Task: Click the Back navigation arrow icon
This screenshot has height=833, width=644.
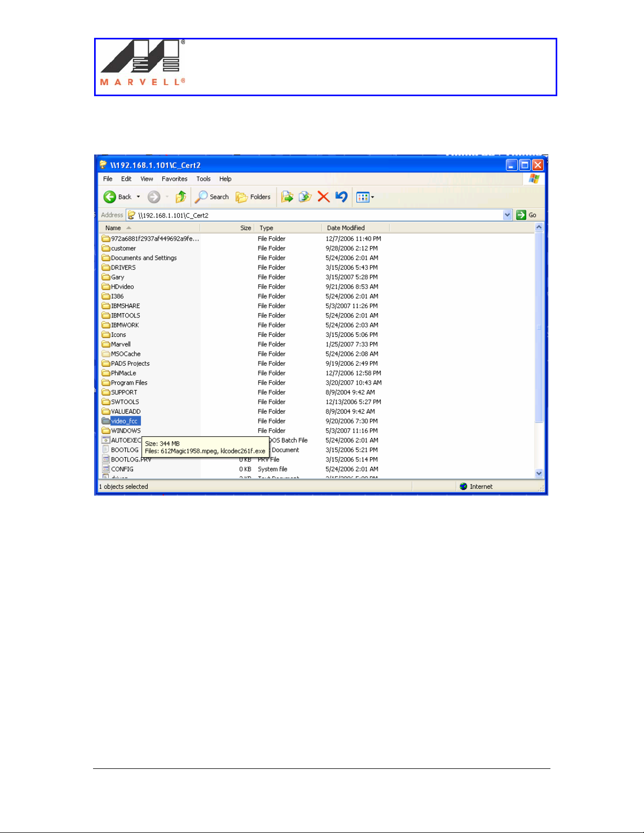Action: point(110,197)
